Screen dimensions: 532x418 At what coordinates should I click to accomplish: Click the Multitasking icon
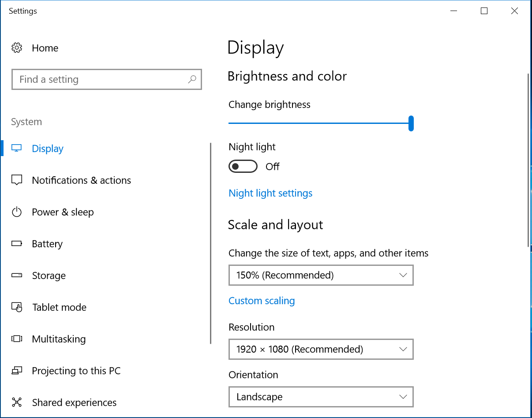click(x=17, y=339)
